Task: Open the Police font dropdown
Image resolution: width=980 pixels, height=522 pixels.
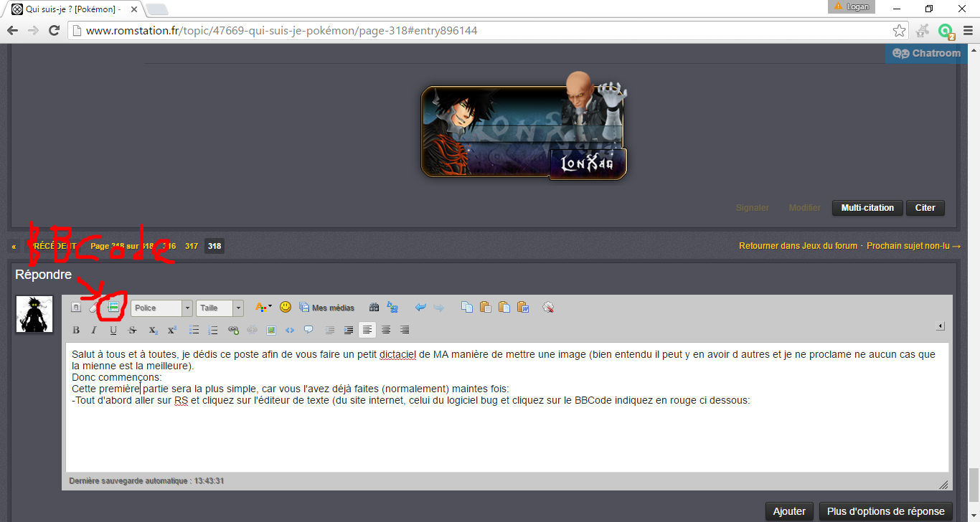Action: click(162, 308)
